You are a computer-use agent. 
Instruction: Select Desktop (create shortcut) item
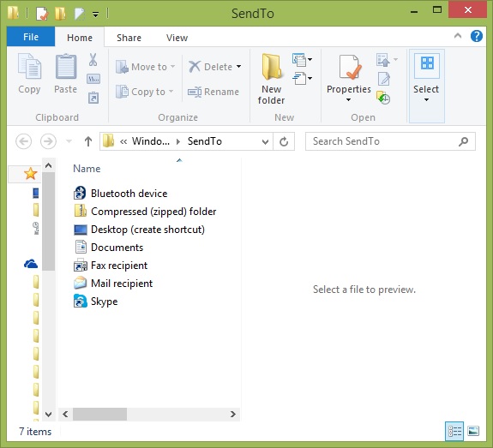[139, 230]
